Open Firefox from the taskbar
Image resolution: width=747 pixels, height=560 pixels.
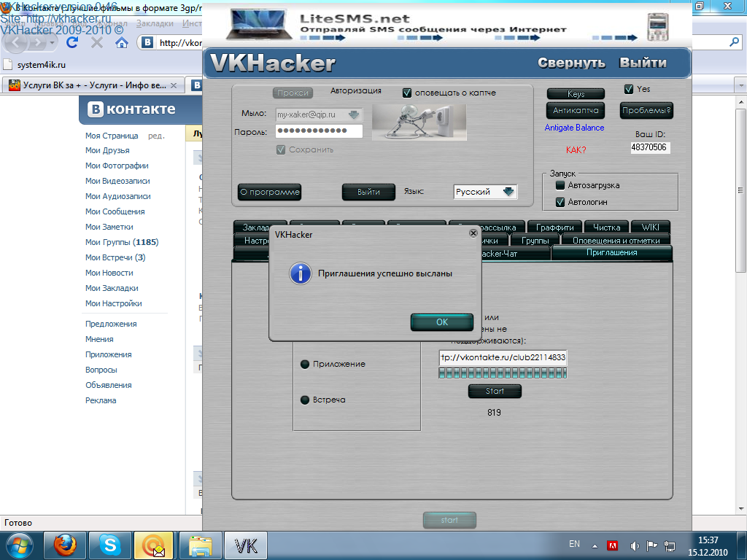point(65,545)
